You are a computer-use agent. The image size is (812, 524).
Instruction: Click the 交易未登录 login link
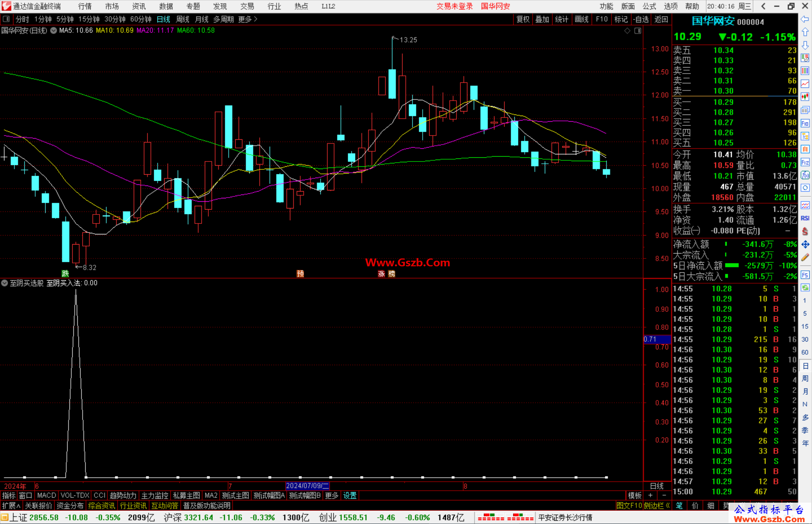pos(454,6)
